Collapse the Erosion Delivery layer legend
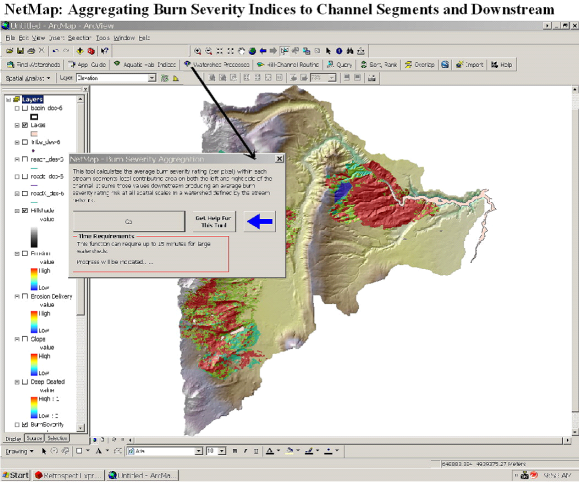 [17, 297]
